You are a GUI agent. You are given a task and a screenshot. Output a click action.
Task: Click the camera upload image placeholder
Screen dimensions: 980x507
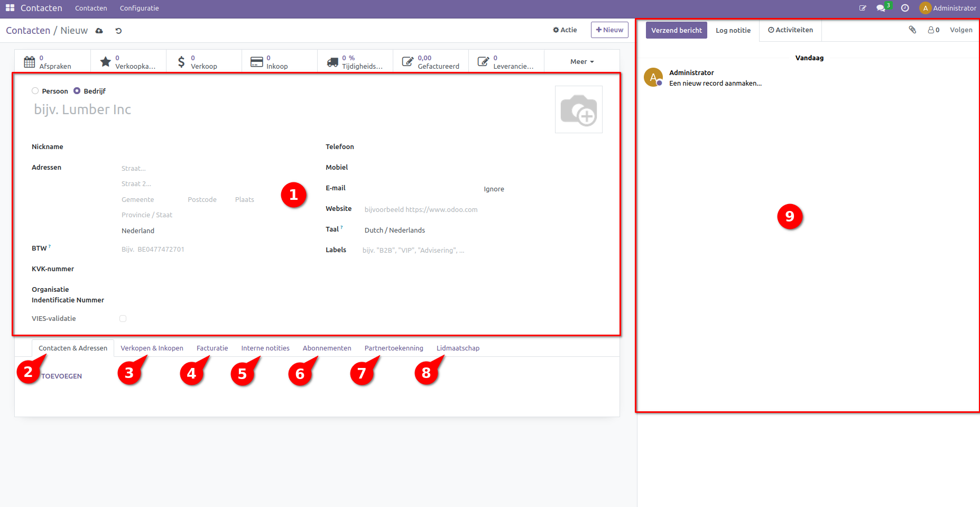(x=578, y=109)
